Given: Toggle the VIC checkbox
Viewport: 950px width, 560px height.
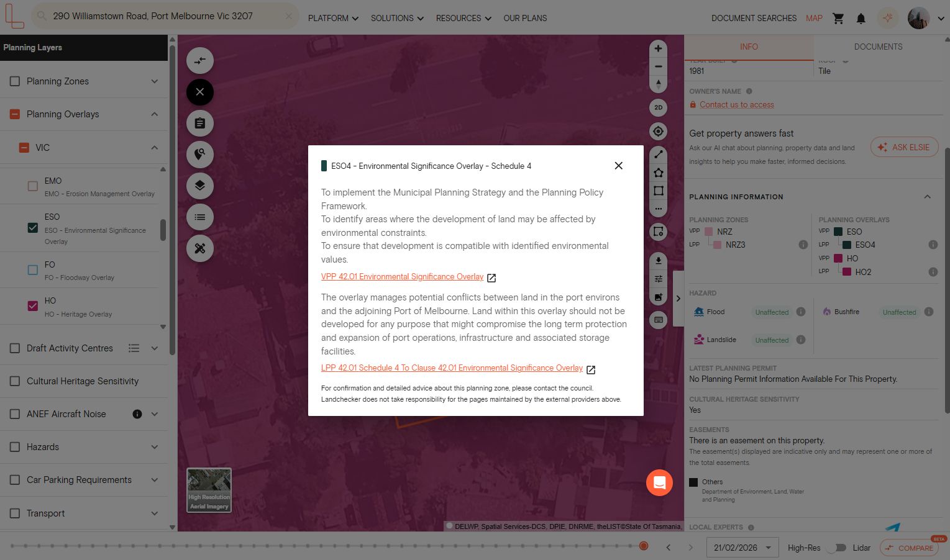Looking at the screenshot, I should pos(24,148).
